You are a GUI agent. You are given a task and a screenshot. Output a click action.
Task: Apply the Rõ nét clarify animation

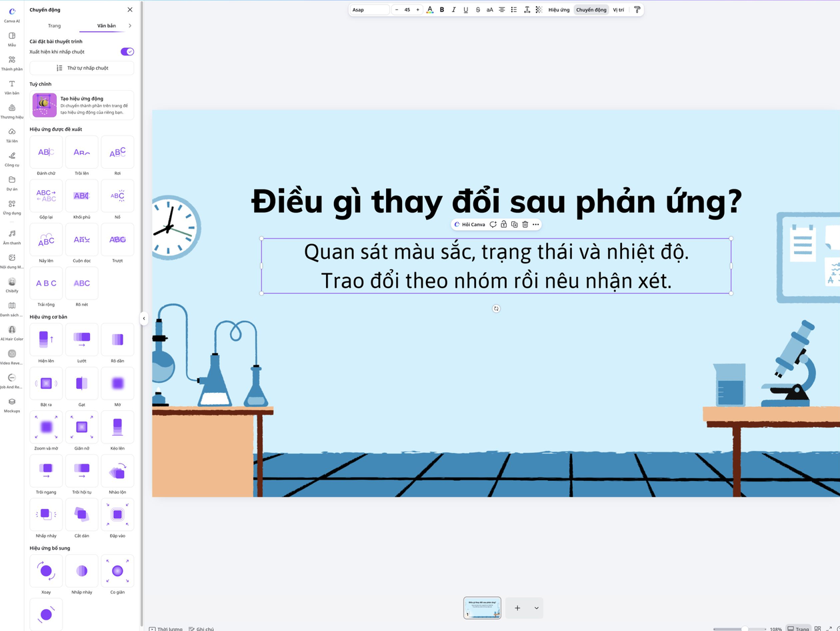click(x=82, y=283)
